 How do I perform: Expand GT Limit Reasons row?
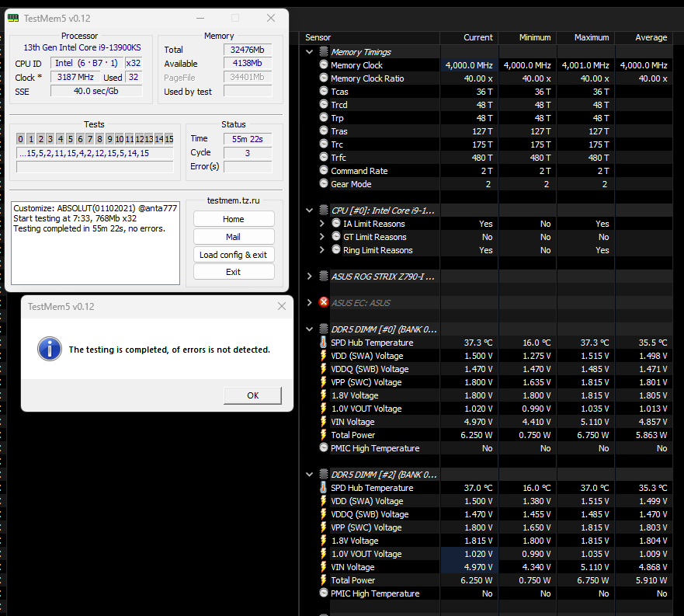tap(322, 237)
